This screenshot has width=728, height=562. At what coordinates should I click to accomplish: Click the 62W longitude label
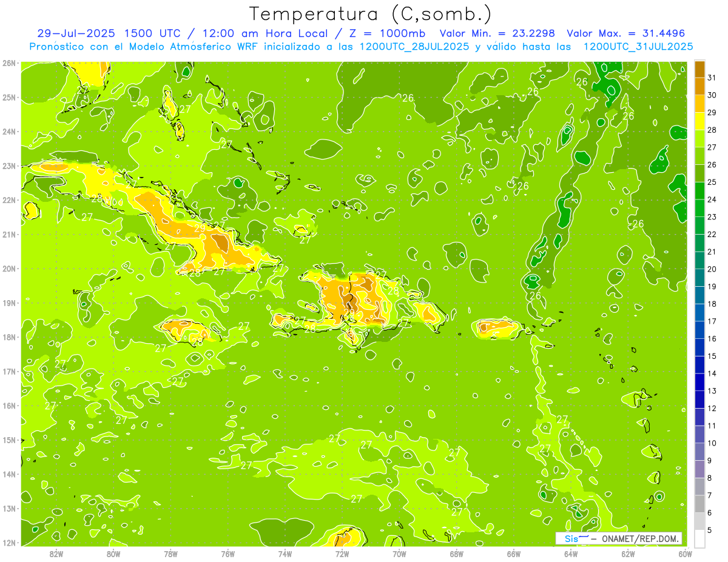pyautogui.click(x=628, y=554)
